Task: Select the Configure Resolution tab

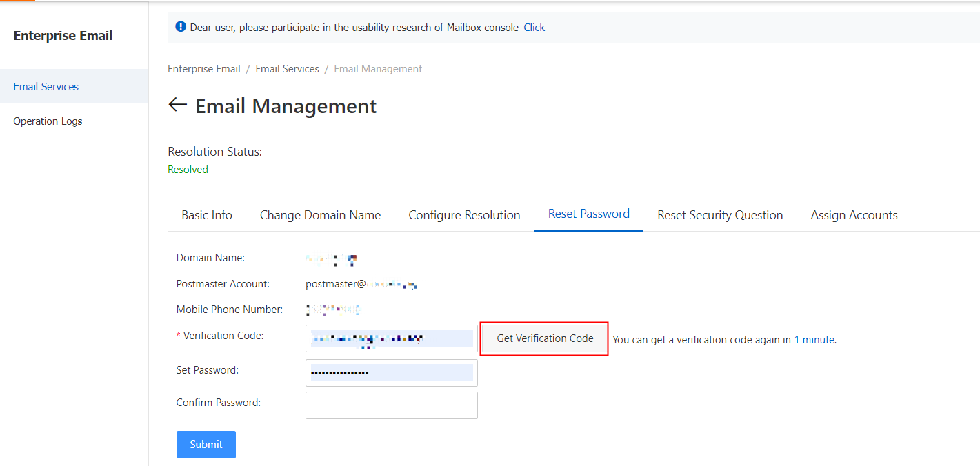Action: 464,215
